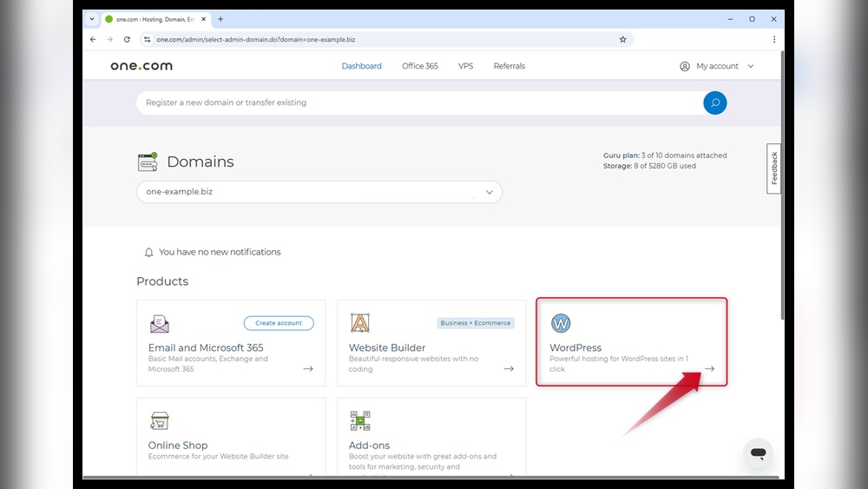Click the Business + Ecommerce badge
Screen dimensions: 868x489
(476, 323)
